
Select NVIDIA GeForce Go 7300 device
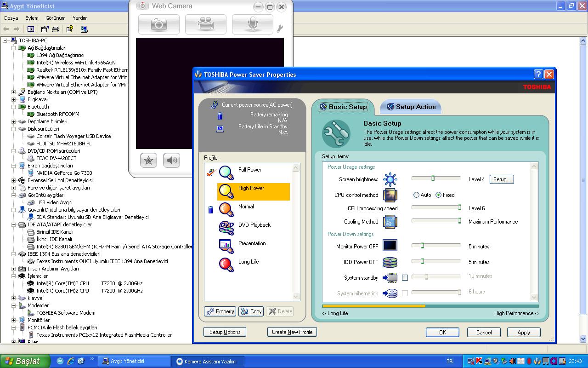point(64,173)
